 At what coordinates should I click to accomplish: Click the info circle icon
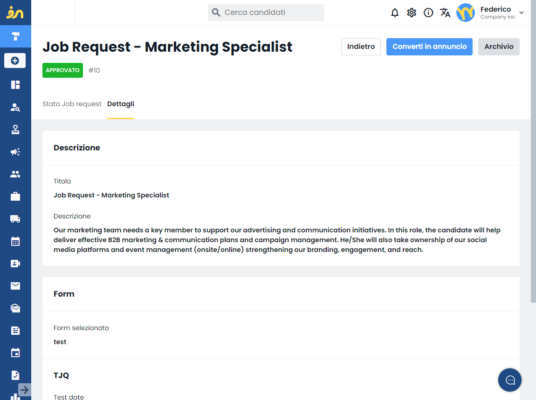click(x=428, y=13)
